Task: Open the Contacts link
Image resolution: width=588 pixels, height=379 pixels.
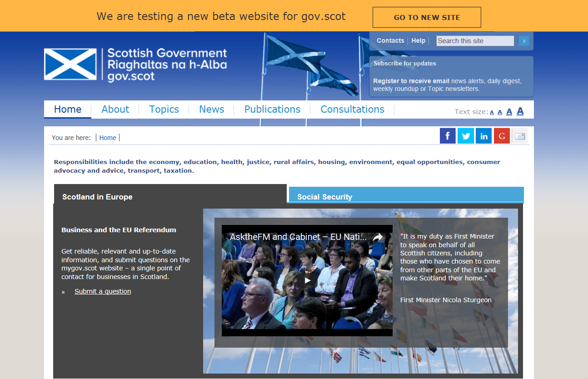Action: pyautogui.click(x=390, y=40)
